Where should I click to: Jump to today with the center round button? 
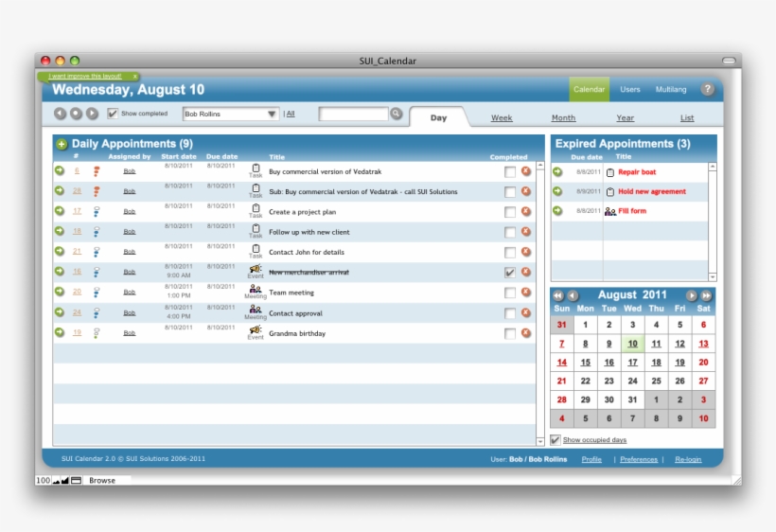pyautogui.click(x=76, y=114)
